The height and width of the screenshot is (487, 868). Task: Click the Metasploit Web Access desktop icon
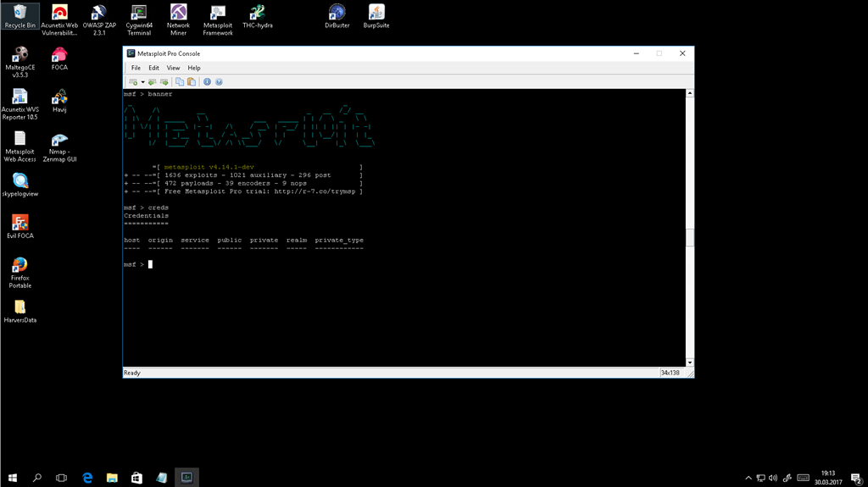[20, 147]
